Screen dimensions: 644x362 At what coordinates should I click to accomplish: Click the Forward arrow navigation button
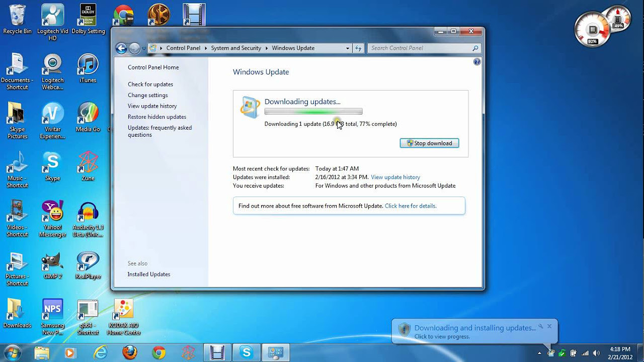[x=134, y=48]
